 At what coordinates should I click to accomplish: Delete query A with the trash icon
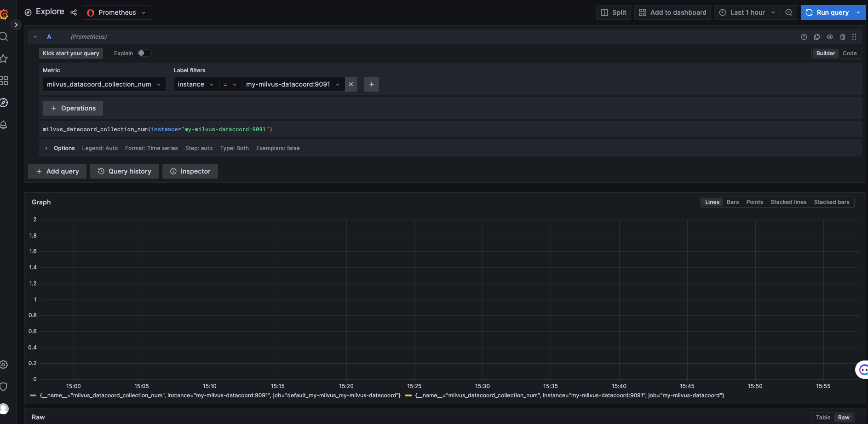843,37
